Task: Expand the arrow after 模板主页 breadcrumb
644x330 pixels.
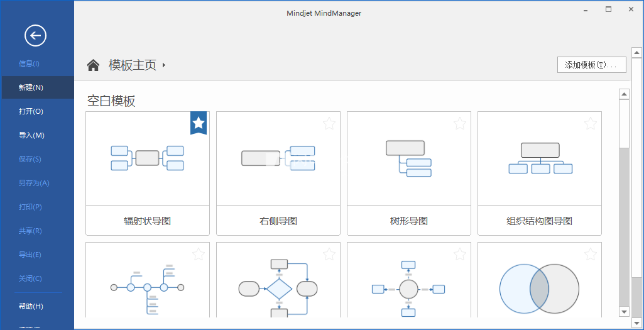Action: tap(164, 65)
